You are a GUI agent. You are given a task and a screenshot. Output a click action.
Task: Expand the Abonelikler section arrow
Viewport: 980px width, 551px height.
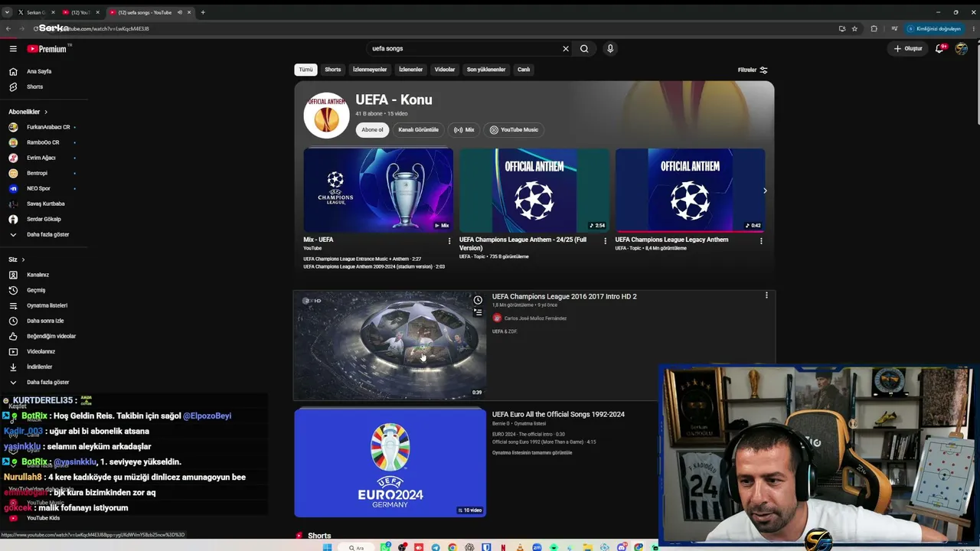pyautogui.click(x=45, y=112)
